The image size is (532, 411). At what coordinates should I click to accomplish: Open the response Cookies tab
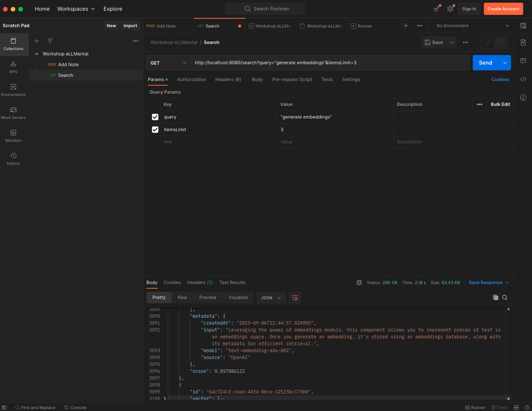tap(172, 283)
